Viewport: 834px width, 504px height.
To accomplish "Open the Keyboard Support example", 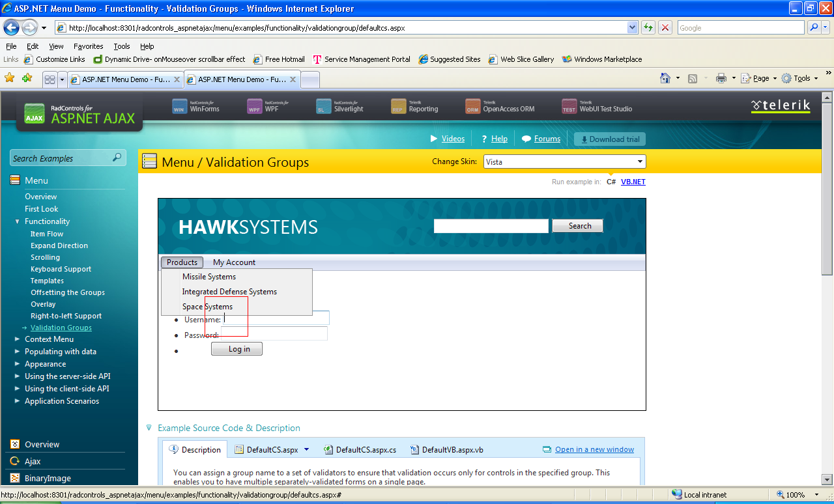I will tap(61, 269).
